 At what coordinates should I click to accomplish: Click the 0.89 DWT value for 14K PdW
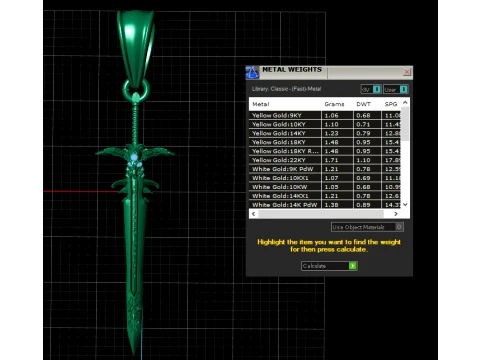pyautogui.click(x=363, y=205)
